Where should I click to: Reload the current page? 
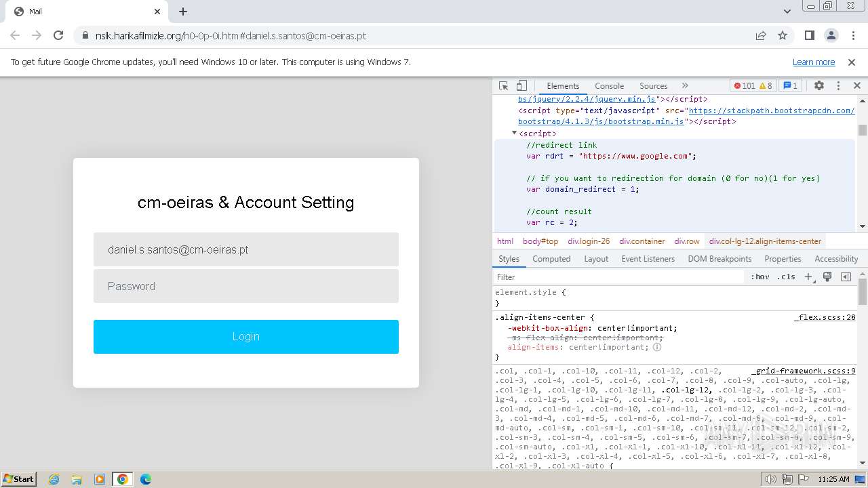coord(58,35)
